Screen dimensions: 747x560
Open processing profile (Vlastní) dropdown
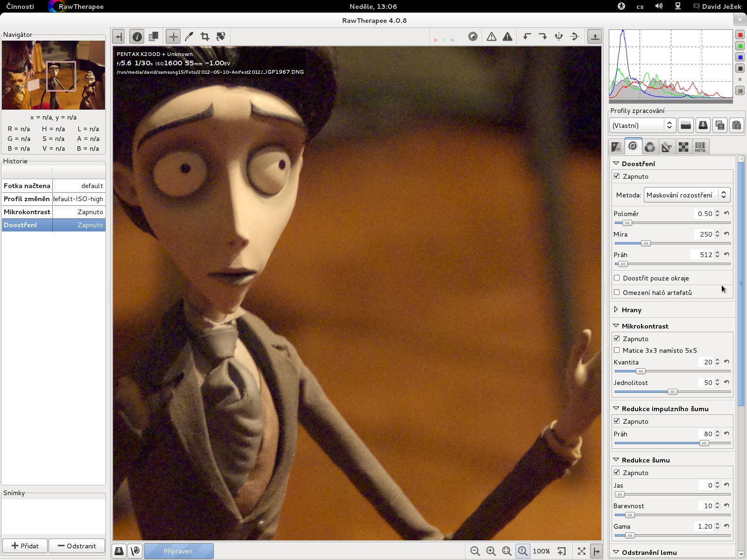click(x=642, y=125)
